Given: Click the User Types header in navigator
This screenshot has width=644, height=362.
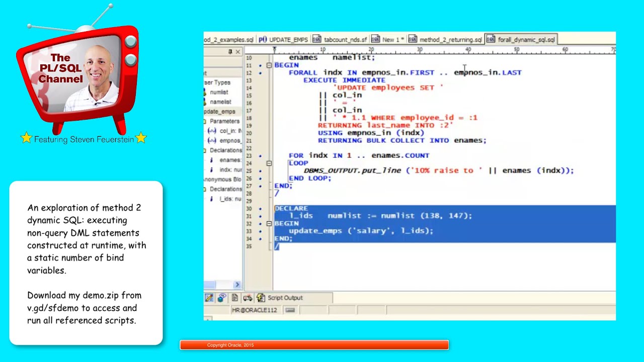Looking at the screenshot, I should (x=217, y=82).
